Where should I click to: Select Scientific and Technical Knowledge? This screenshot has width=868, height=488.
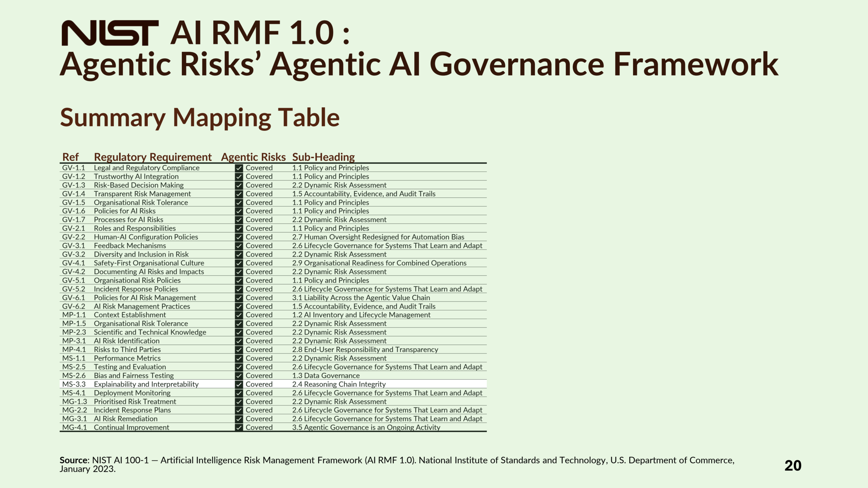click(x=150, y=332)
